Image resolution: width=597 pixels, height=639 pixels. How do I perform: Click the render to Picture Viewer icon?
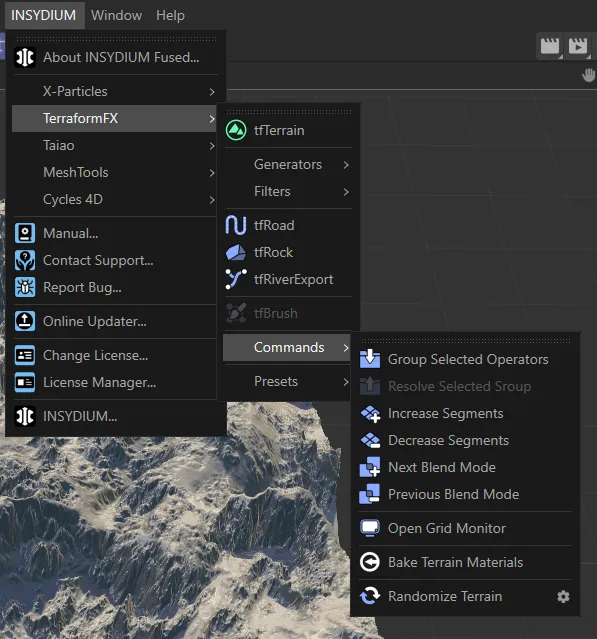tap(578, 46)
